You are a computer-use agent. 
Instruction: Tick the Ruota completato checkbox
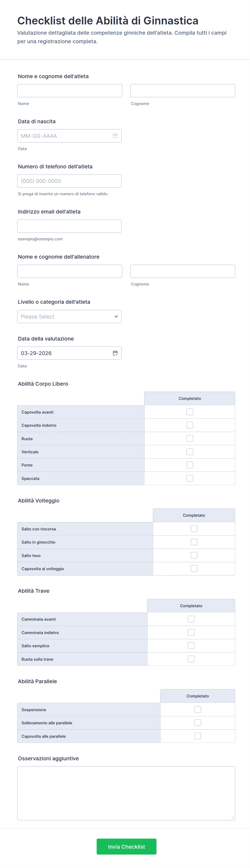click(190, 438)
